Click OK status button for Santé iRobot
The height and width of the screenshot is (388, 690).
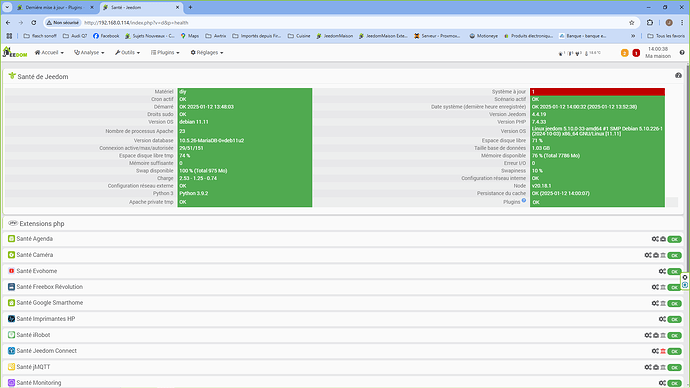[x=674, y=335]
